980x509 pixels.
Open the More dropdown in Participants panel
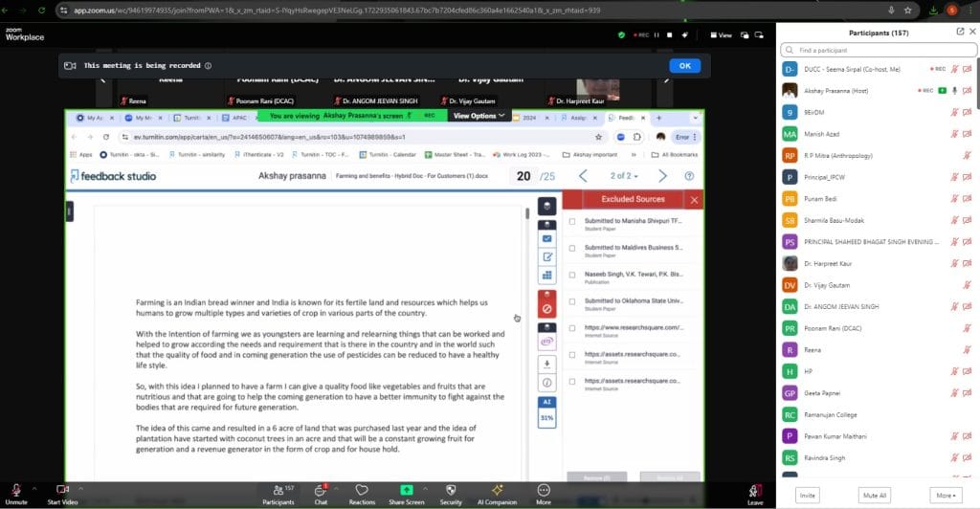click(x=945, y=495)
